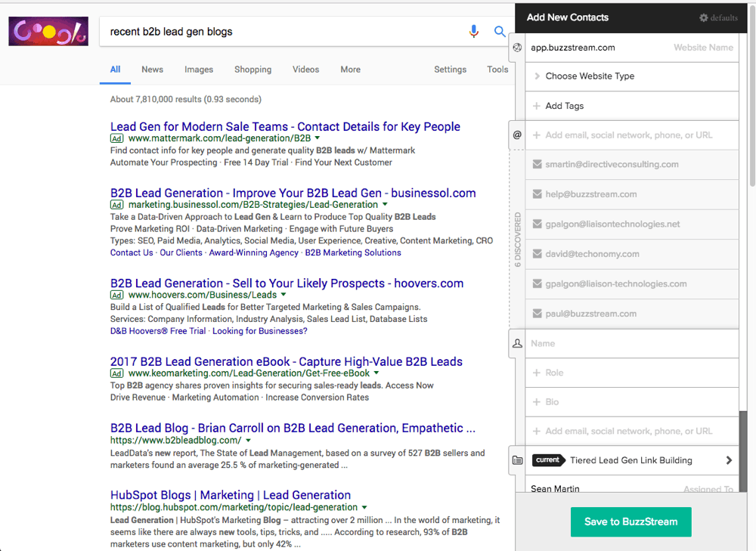This screenshot has height=551, width=756.
Task: Click the app.buzzstream.com website field
Action: (x=631, y=48)
